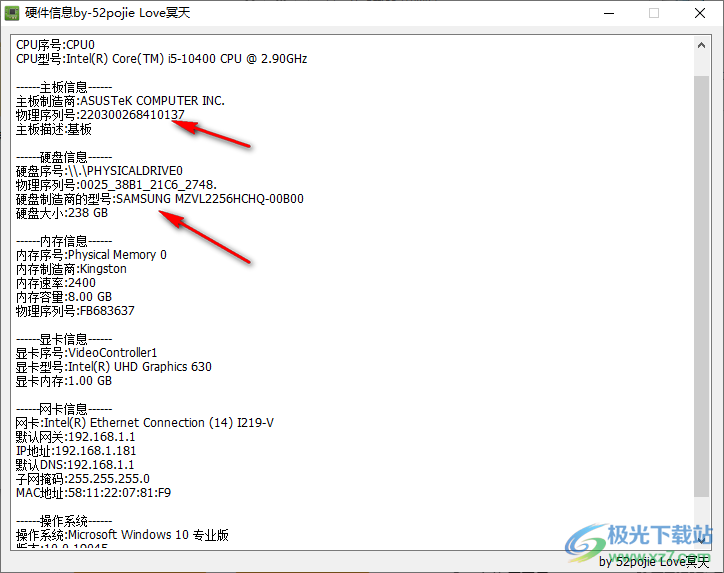Click the 默认DNS:192.168.1.1 line
724x573 pixels.
click(x=75, y=464)
